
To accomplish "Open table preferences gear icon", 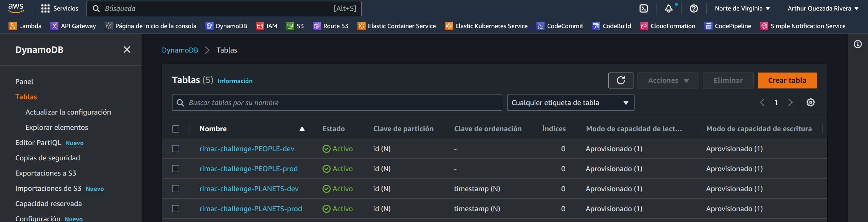I will 810,102.
